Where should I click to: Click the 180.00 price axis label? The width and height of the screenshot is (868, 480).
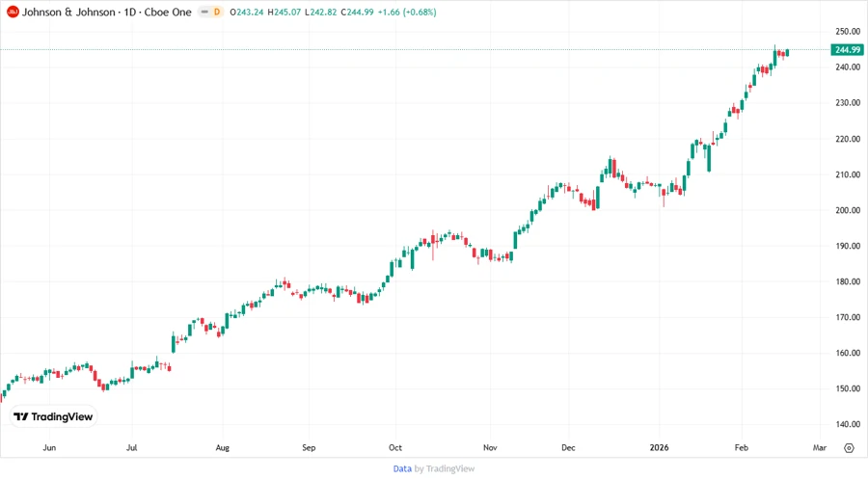click(x=848, y=281)
